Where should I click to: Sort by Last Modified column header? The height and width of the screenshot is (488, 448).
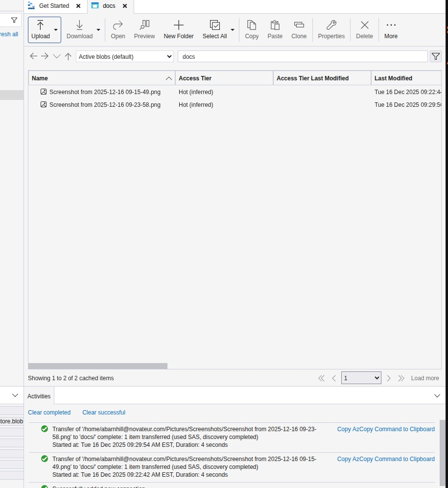point(406,78)
